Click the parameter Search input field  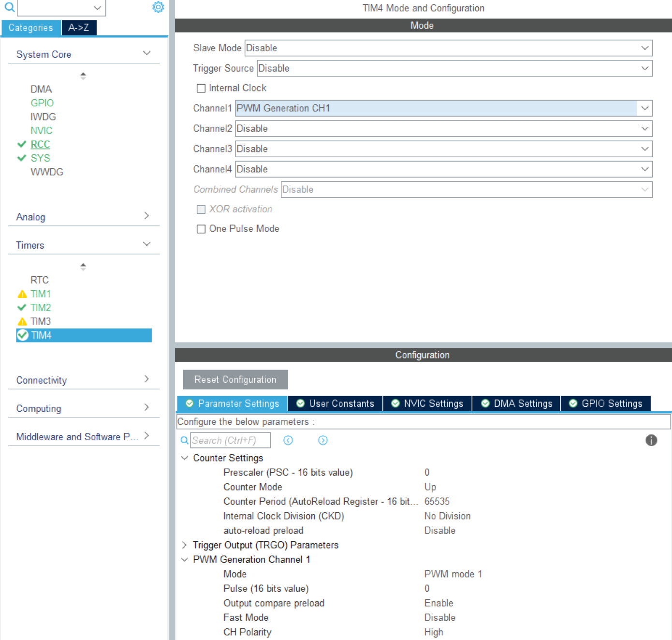[230, 440]
